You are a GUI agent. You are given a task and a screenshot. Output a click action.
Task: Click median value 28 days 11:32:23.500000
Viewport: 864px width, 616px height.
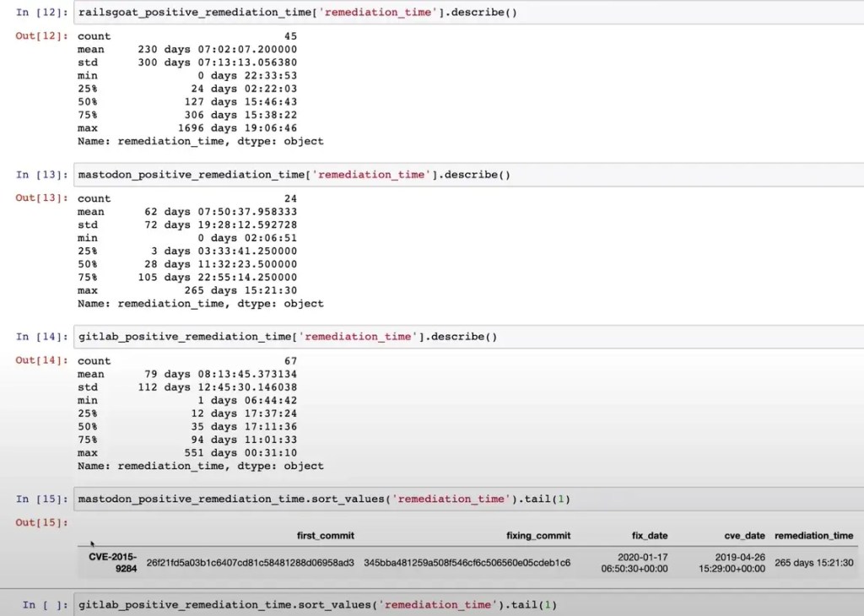point(220,264)
